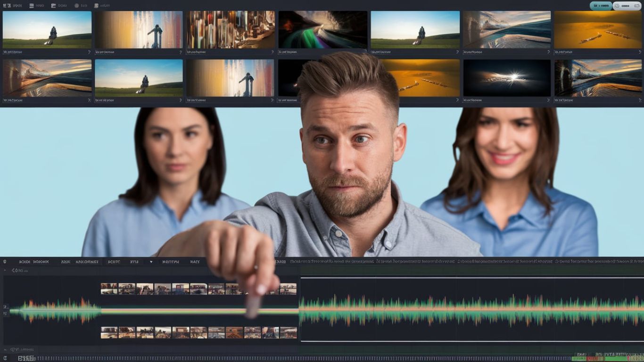This screenshot has width=644, height=362.
Task: Click the teal pill button in top bar
Action: click(x=601, y=6)
